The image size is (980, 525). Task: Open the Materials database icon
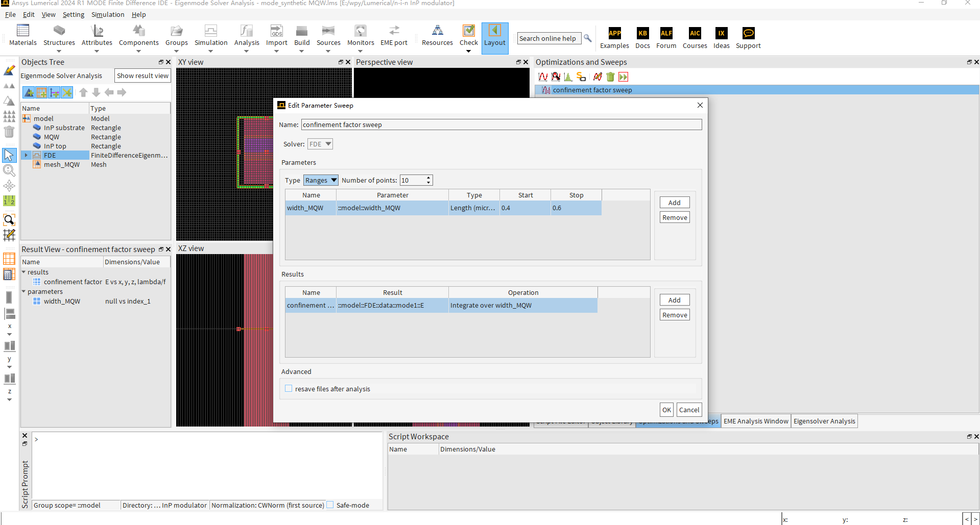tap(22, 31)
